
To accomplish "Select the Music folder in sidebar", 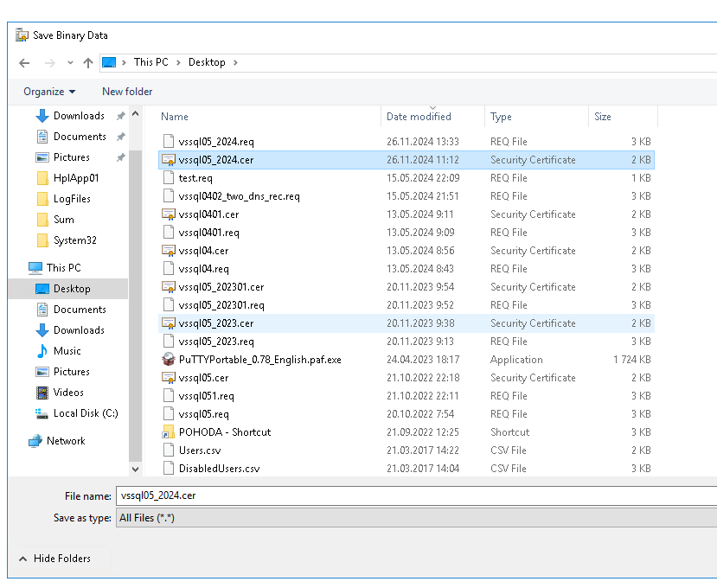I will tap(67, 351).
